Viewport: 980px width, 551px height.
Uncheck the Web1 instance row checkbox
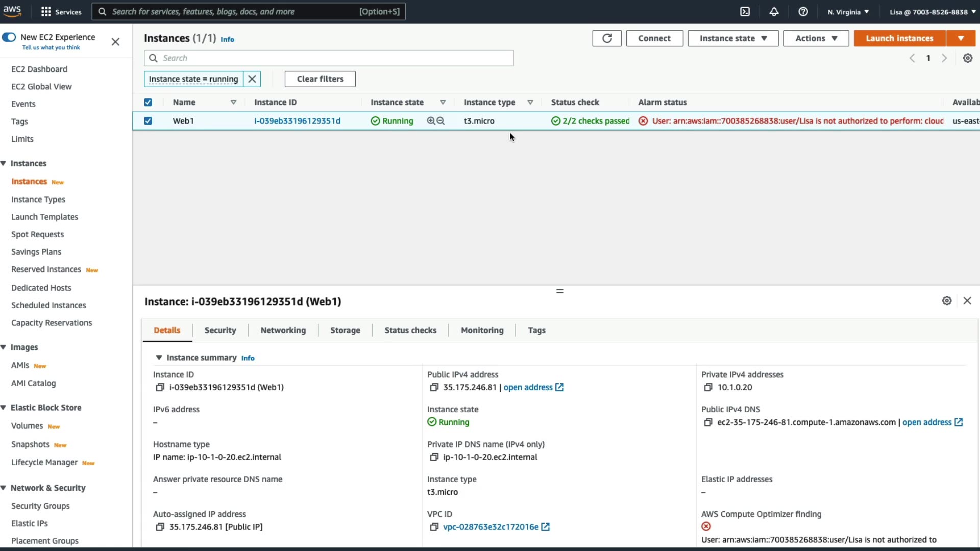pos(148,121)
